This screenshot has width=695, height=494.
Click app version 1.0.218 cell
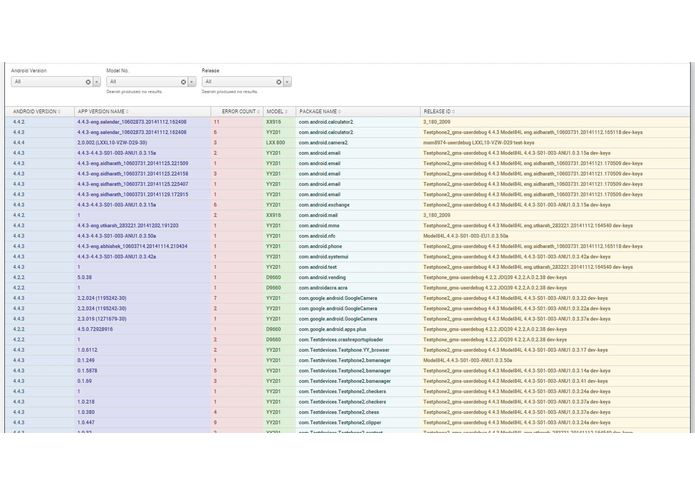coord(143,402)
